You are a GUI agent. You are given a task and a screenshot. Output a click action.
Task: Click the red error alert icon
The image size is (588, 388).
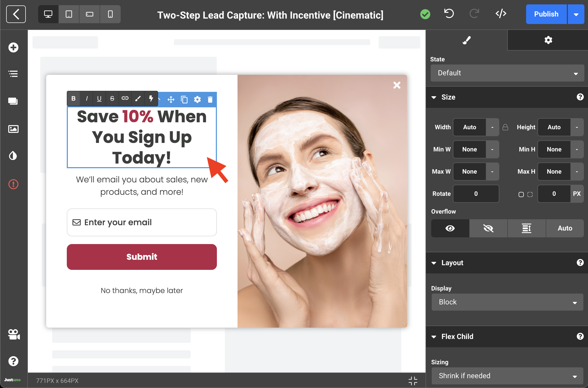click(13, 184)
